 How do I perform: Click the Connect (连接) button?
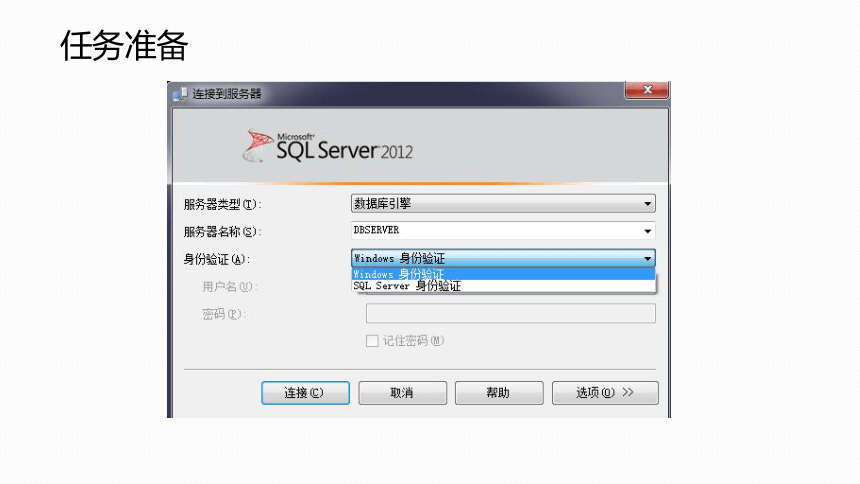(305, 393)
